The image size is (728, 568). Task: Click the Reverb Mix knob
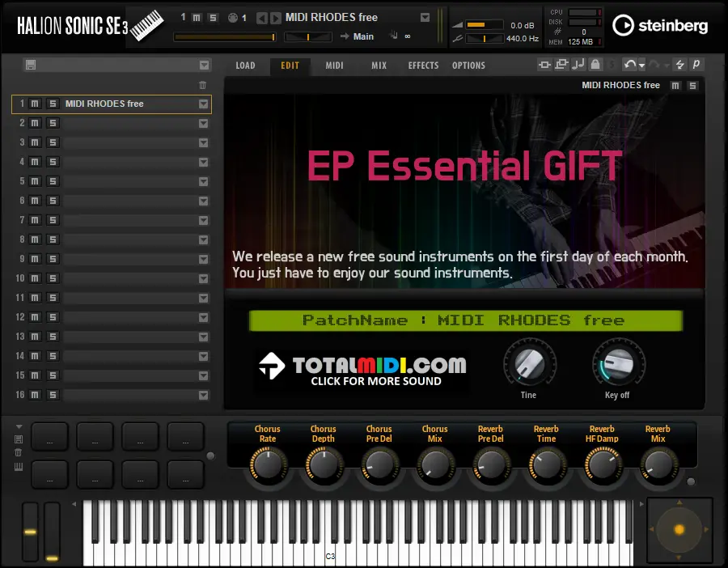[658, 464]
